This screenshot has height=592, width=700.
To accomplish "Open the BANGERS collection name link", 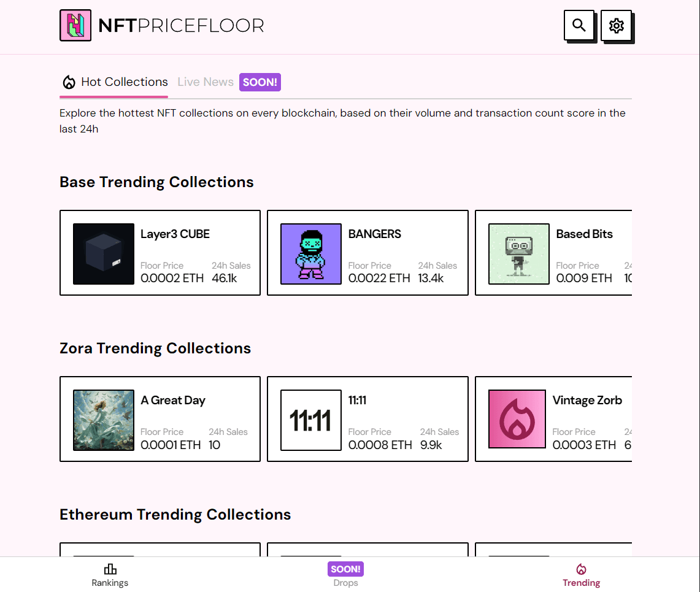I will (374, 234).
